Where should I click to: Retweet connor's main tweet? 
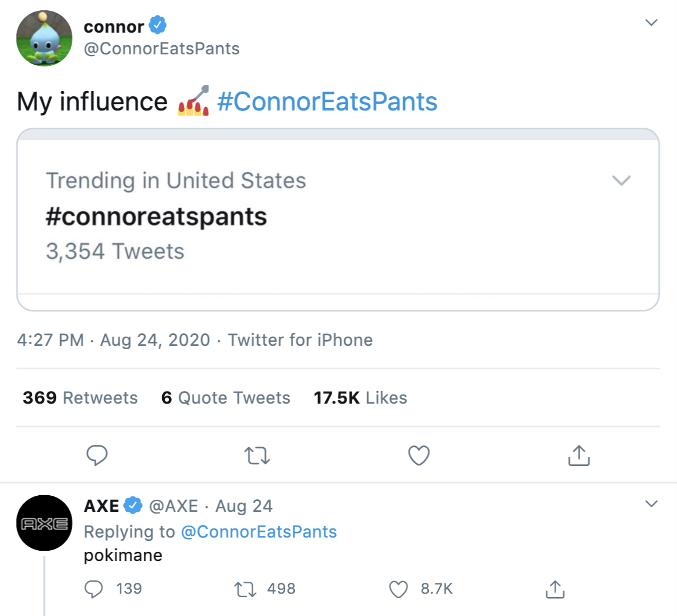coord(257,456)
